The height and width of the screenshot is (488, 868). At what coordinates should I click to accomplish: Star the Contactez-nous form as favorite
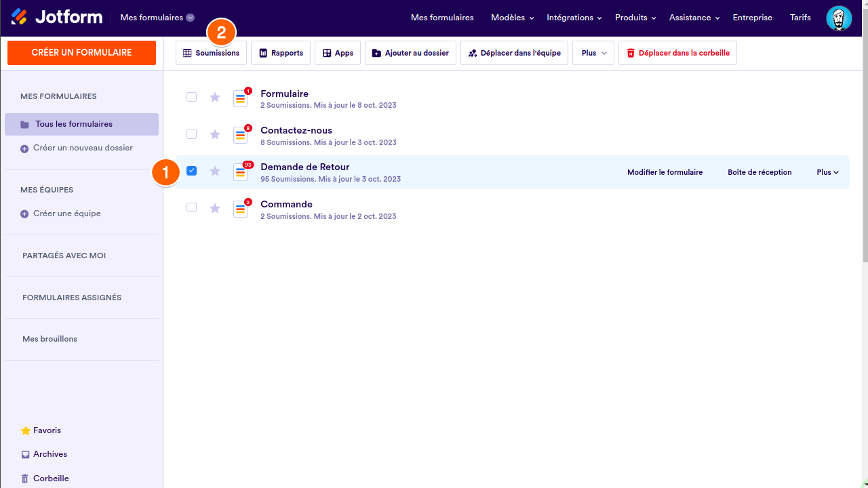click(x=215, y=134)
